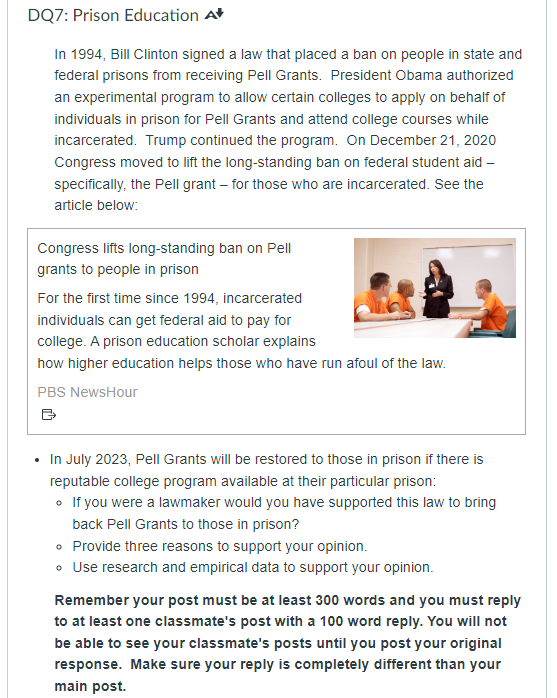Click the 'DQ7: Prison Education' heading
557x698 pixels.
click(x=113, y=15)
